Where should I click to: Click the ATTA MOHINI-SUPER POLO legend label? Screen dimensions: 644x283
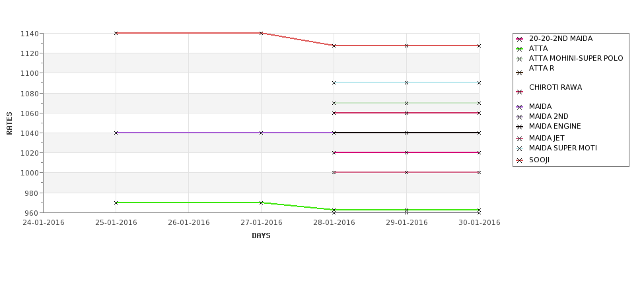pos(576,58)
